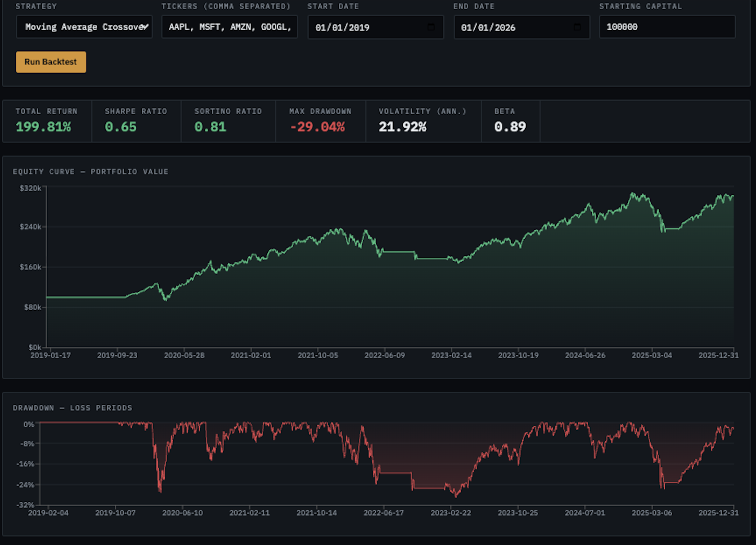Click the 2023-02-22 drawdown date label
The image size is (756, 545).
tap(450, 513)
